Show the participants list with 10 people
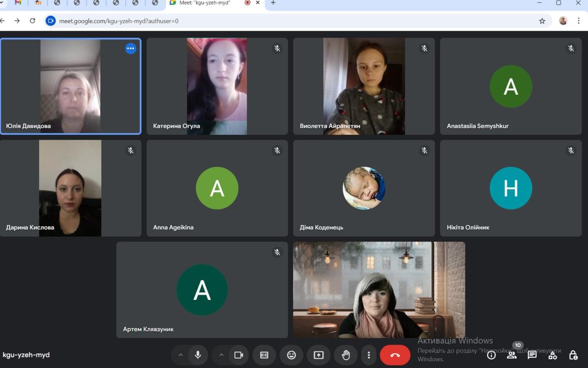The image size is (588, 368). point(512,355)
